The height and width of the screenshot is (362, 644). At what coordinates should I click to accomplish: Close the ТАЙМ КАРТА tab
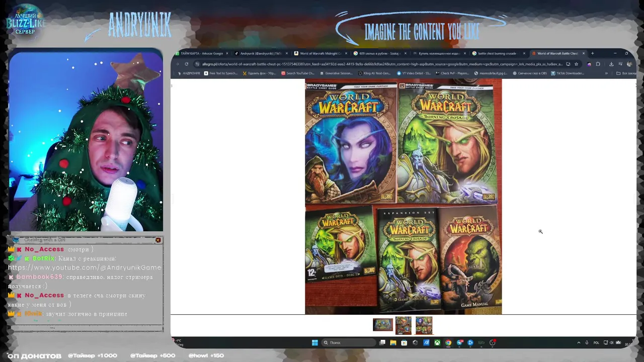click(x=227, y=53)
